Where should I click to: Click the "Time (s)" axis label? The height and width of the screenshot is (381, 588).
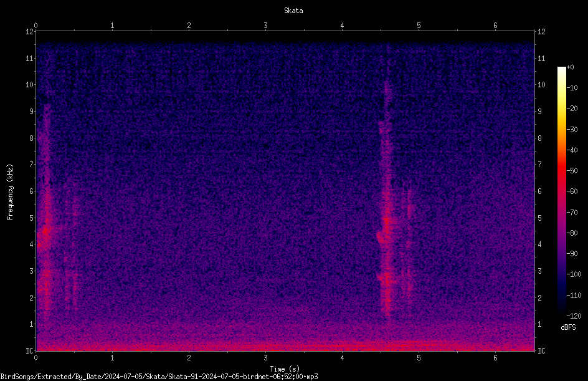[285, 369]
